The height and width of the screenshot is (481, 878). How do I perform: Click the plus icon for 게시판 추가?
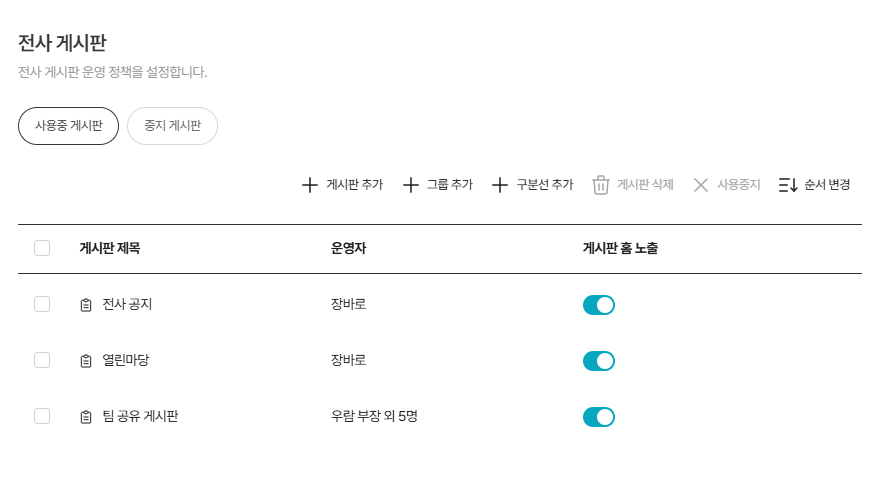(x=310, y=185)
